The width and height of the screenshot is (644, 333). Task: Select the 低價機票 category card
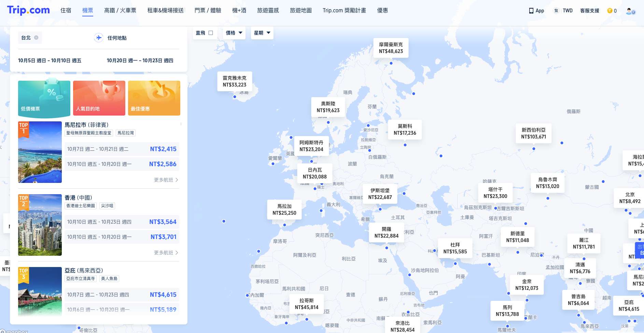coord(44,98)
